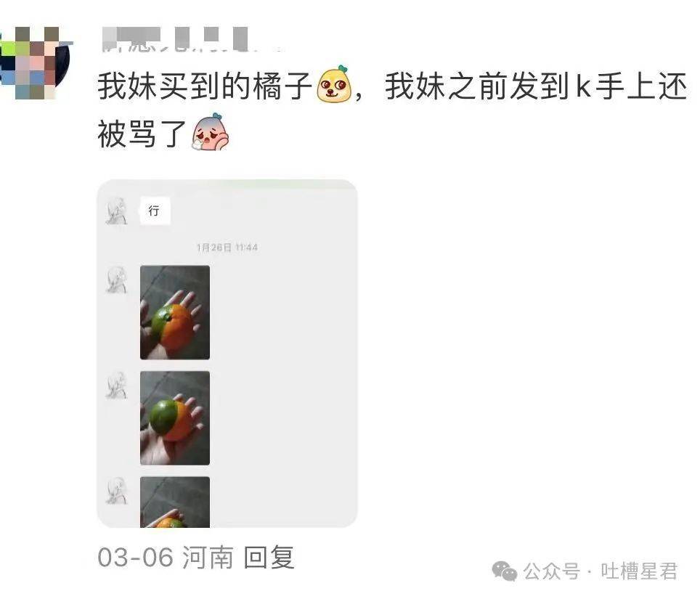Click sketch avatar next to first photo
700x599 pixels.
click(116, 280)
